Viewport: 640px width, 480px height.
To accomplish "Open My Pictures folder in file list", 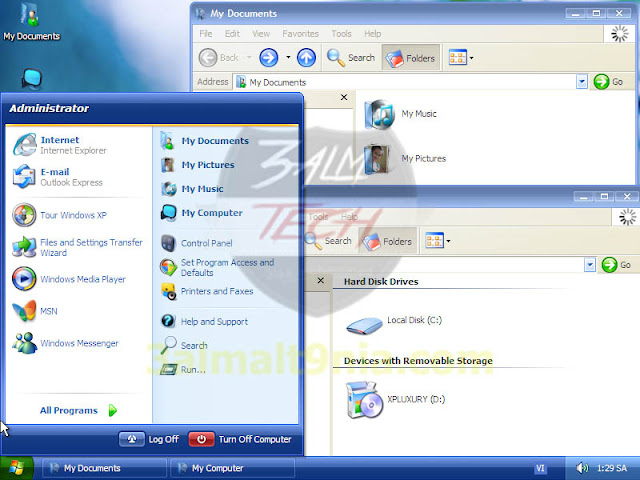I will (406, 158).
